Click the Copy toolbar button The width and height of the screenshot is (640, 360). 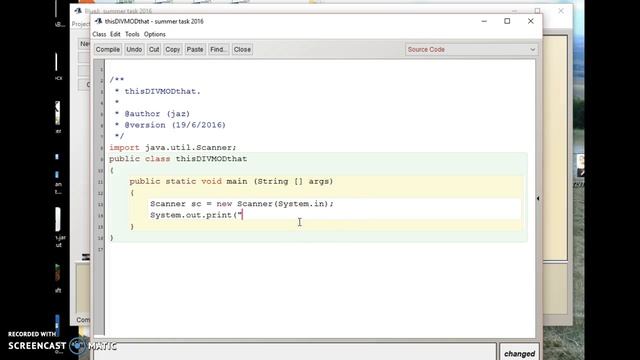click(172, 49)
